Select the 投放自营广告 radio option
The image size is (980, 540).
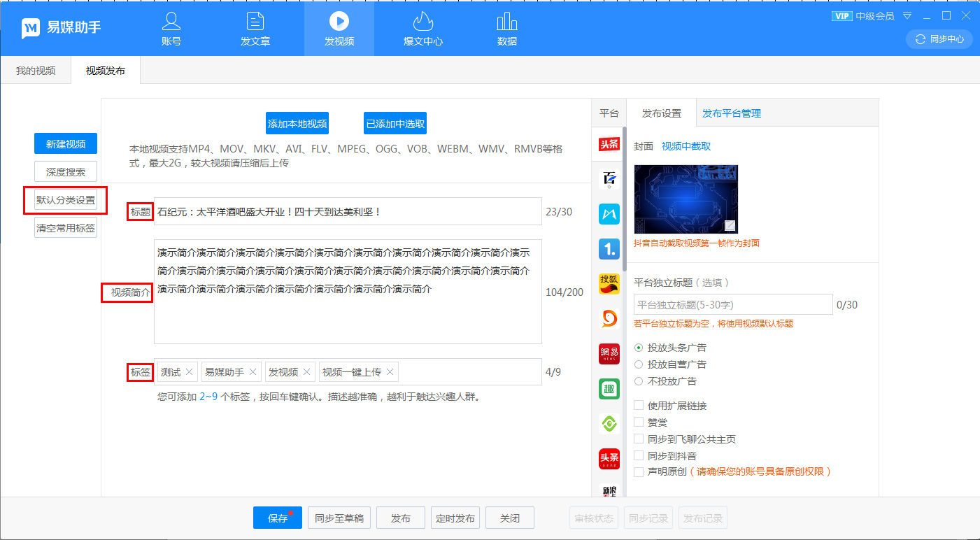point(638,364)
